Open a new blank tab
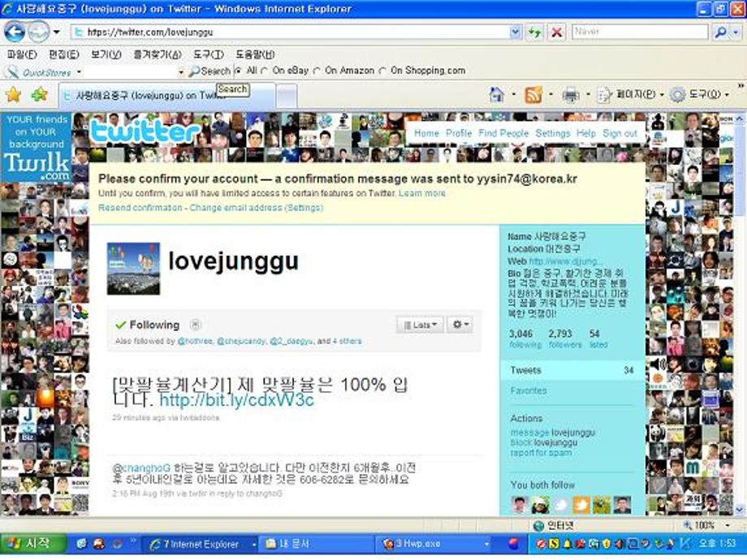The image size is (747, 560). pyautogui.click(x=287, y=96)
